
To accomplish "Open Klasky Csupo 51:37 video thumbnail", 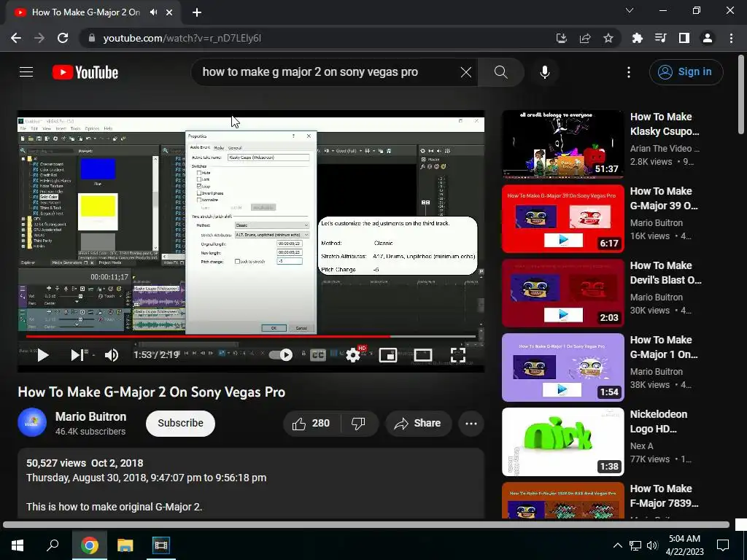I will (x=562, y=144).
